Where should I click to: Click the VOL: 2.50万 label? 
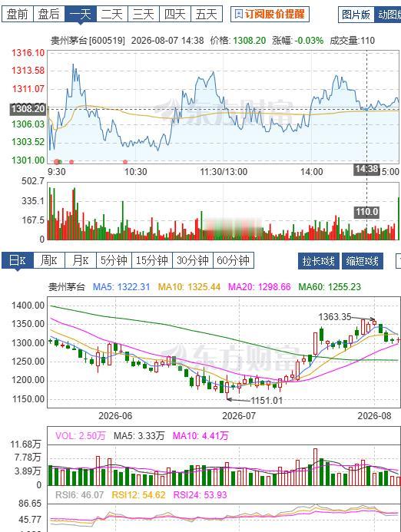pos(81,435)
